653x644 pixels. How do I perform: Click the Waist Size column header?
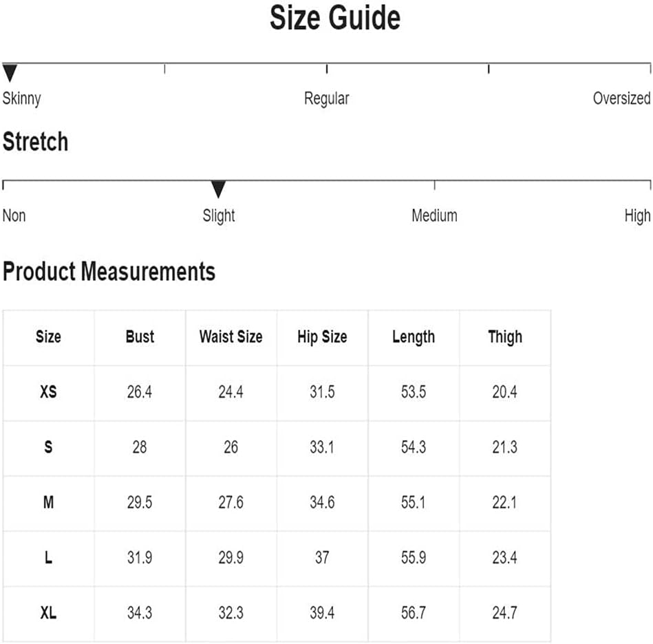pos(231,336)
